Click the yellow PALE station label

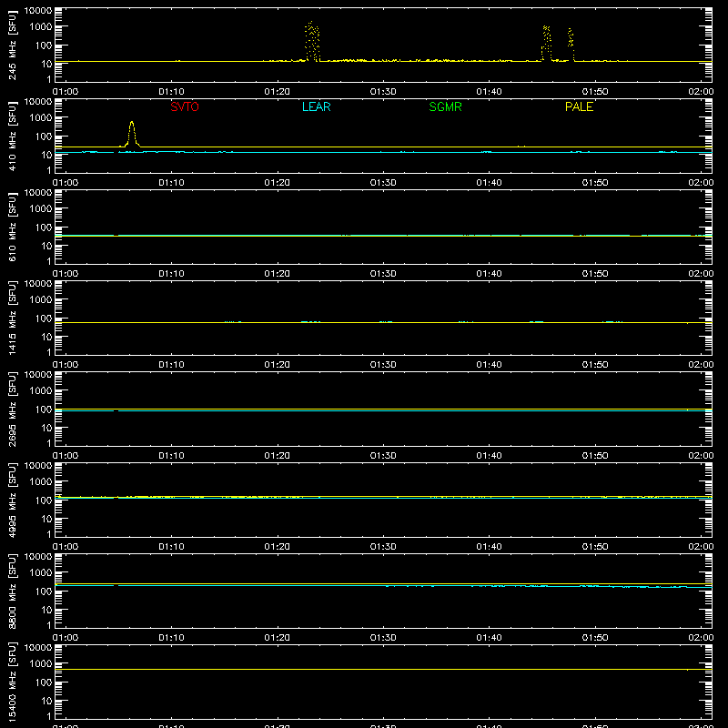click(x=579, y=106)
